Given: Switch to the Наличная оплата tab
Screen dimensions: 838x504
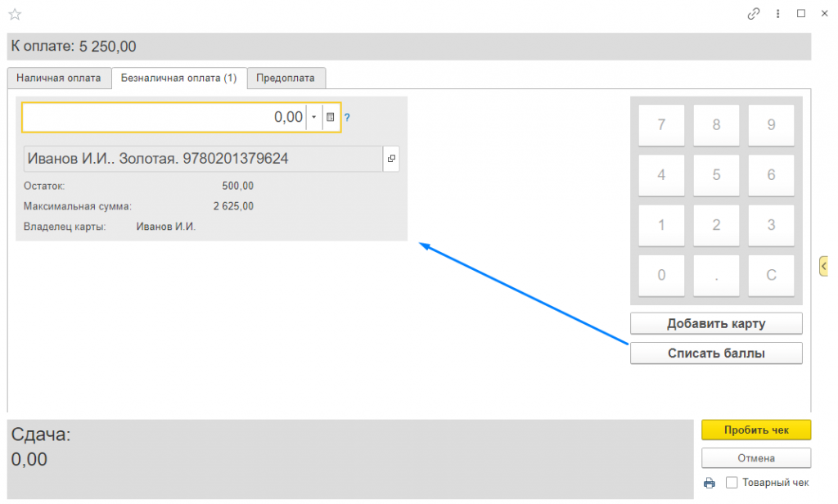Looking at the screenshot, I should point(59,78).
